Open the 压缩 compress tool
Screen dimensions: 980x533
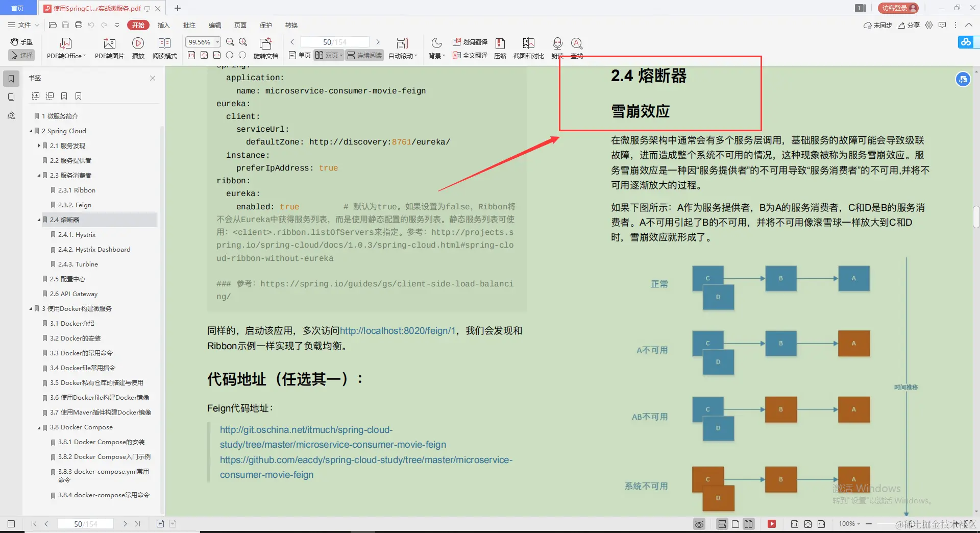[500, 47]
